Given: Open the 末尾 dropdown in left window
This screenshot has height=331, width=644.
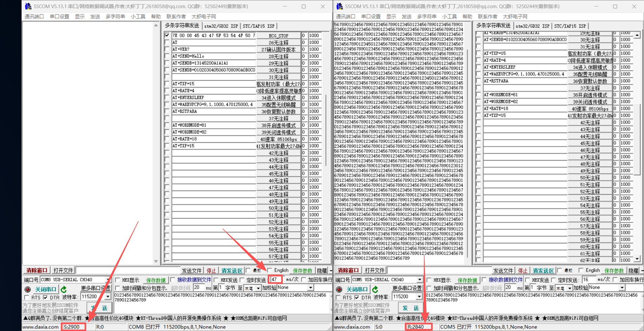Looking at the screenshot, I should click(x=258, y=288).
